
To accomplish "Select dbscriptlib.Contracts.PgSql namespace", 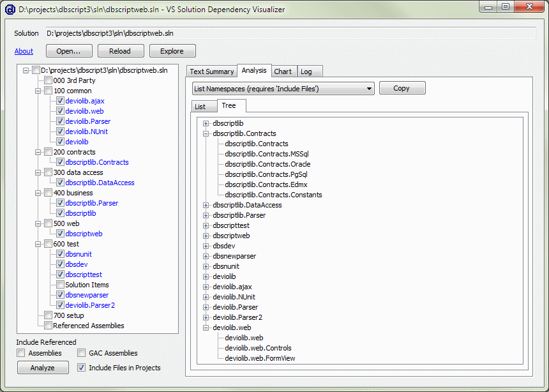I will [266, 174].
